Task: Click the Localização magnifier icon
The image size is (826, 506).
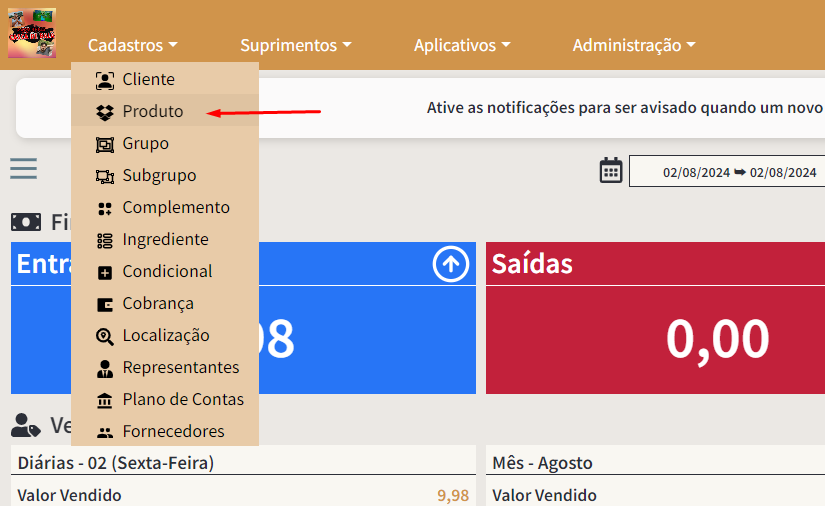Action: coord(105,336)
